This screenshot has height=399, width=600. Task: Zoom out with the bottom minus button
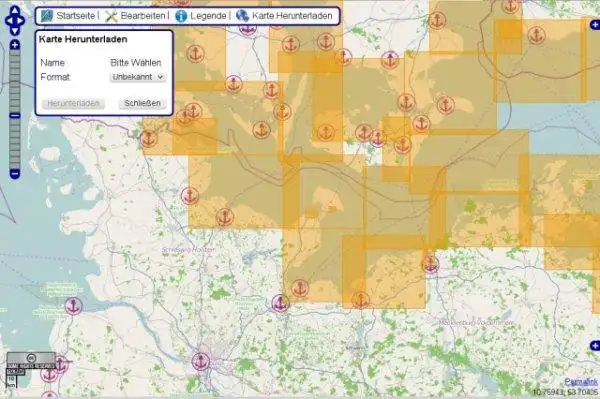pos(15,174)
